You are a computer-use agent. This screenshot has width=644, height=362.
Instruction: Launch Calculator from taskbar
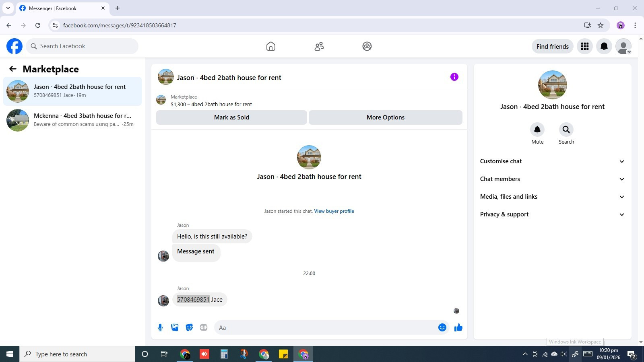(224, 354)
